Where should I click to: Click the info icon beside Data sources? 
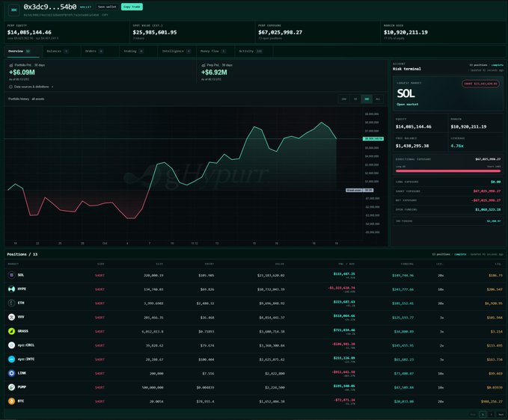click(x=10, y=87)
